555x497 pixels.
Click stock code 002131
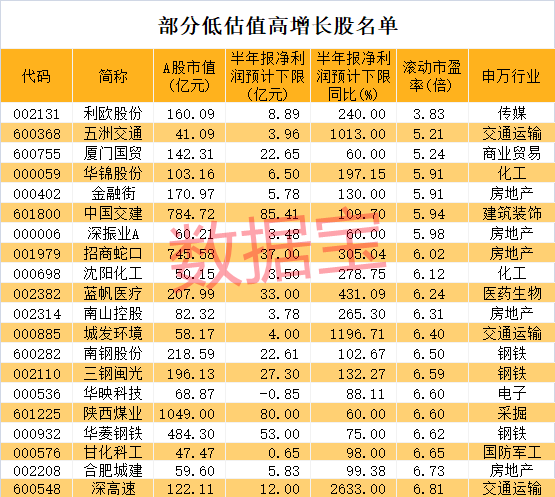[x=36, y=114]
